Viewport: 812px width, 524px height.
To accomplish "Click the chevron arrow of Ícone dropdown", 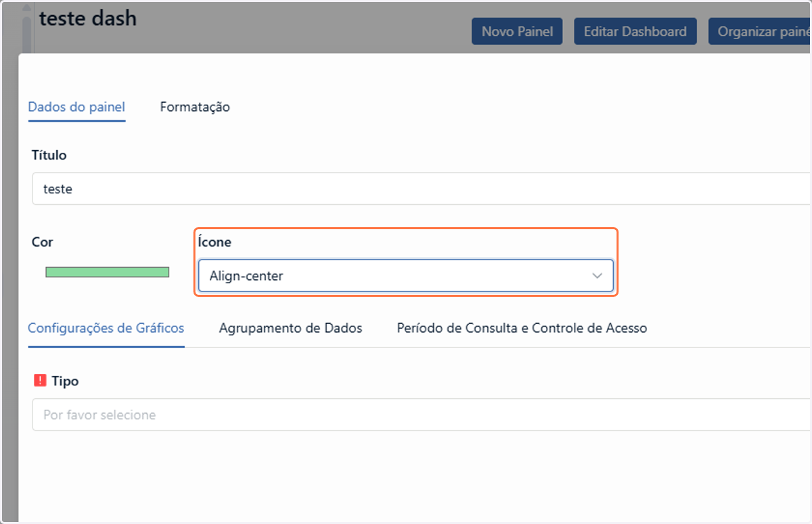I will coord(597,276).
